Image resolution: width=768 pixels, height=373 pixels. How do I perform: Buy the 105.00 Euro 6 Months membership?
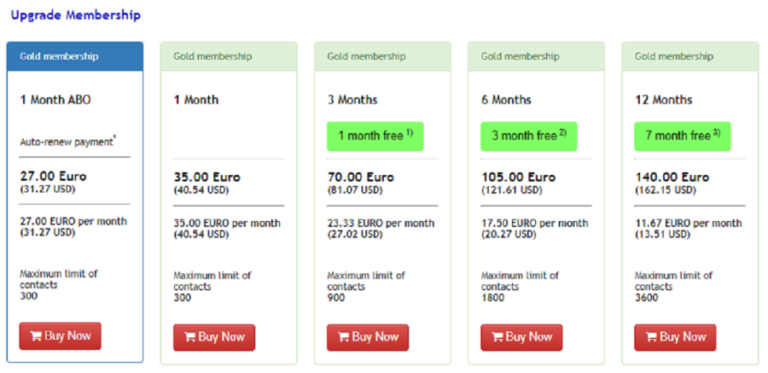(x=522, y=337)
